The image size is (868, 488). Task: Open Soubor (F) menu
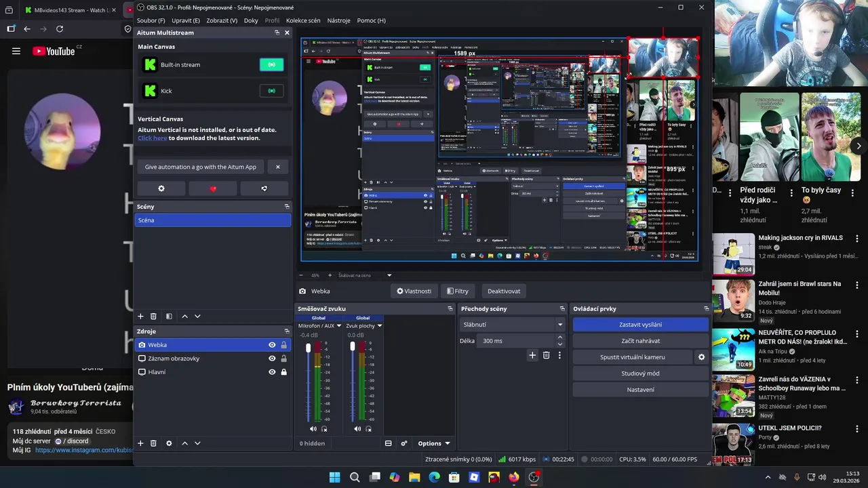coord(151,20)
